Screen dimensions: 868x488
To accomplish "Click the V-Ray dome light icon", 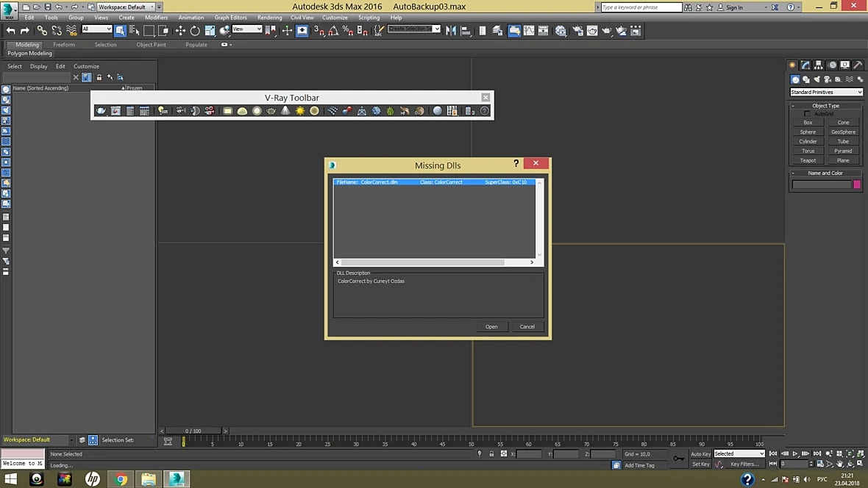I will [x=243, y=111].
